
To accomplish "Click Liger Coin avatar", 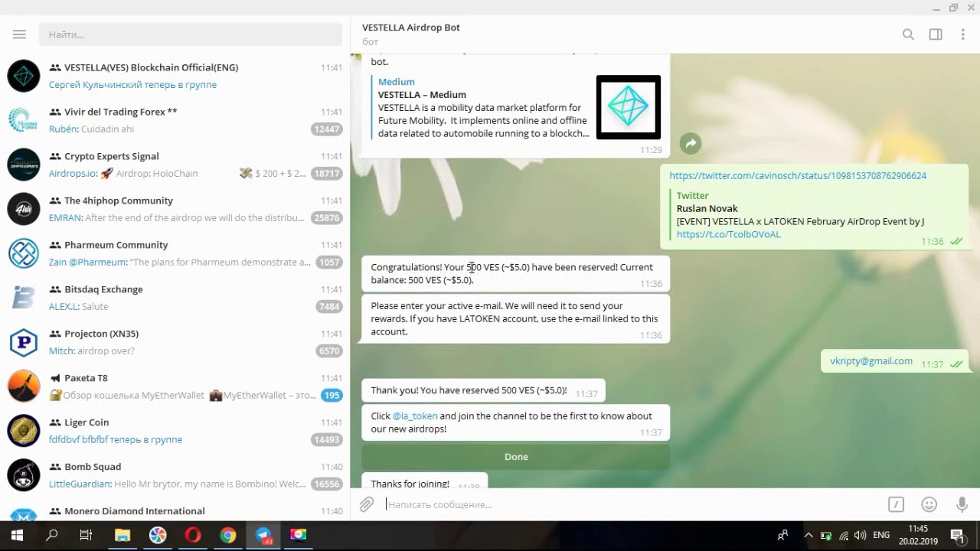I will pos(24,431).
